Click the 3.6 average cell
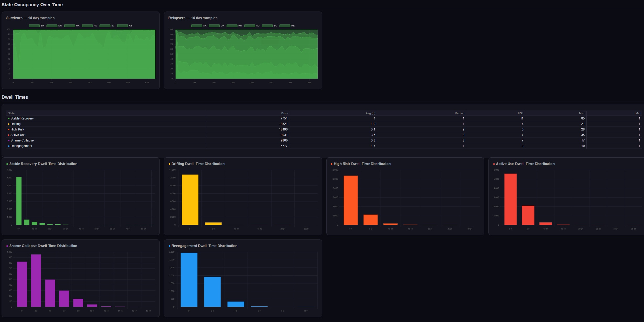The height and width of the screenshot is (322, 644). pyautogui.click(x=333, y=135)
